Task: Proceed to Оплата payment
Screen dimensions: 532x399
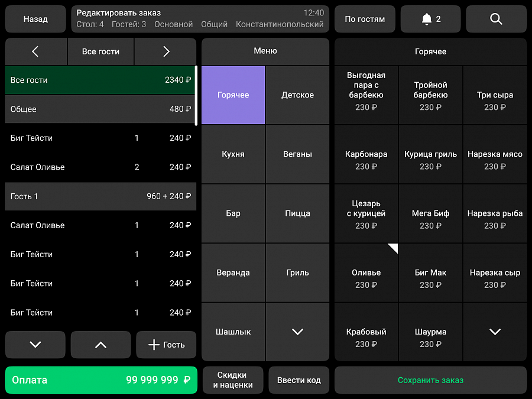Action: click(101, 380)
